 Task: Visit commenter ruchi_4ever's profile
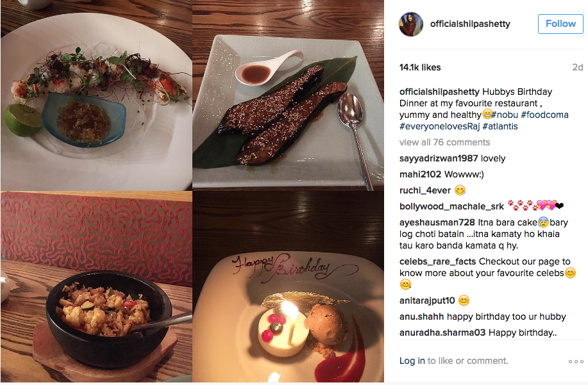pyautogui.click(x=425, y=191)
